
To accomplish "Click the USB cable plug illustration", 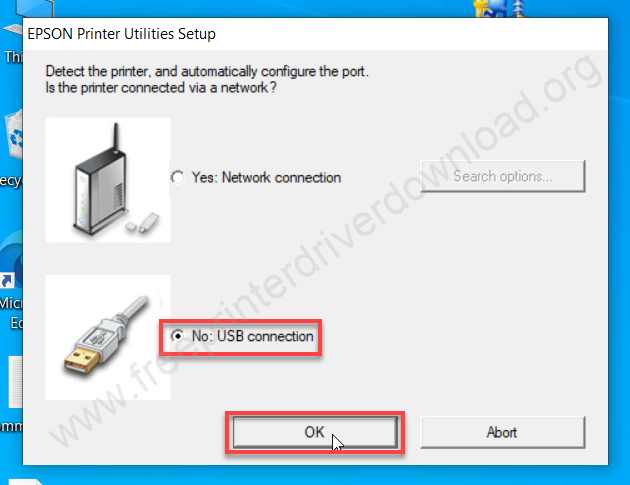I will coord(108,337).
